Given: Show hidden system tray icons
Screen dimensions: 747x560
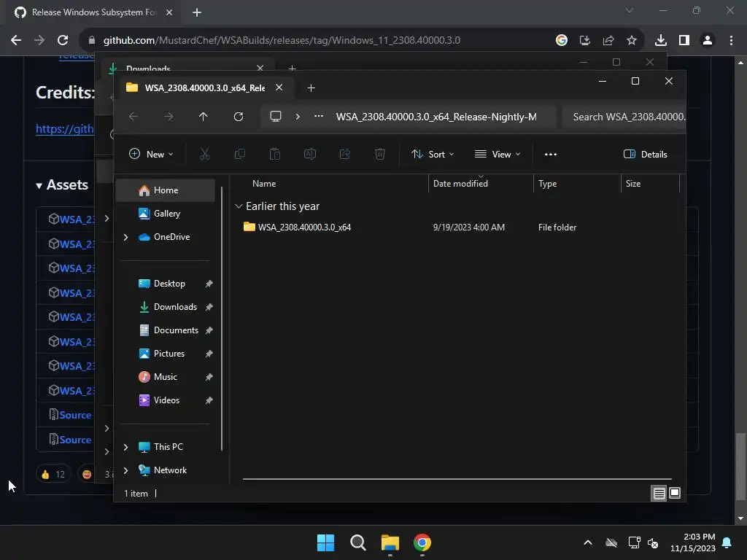Looking at the screenshot, I should tap(588, 542).
